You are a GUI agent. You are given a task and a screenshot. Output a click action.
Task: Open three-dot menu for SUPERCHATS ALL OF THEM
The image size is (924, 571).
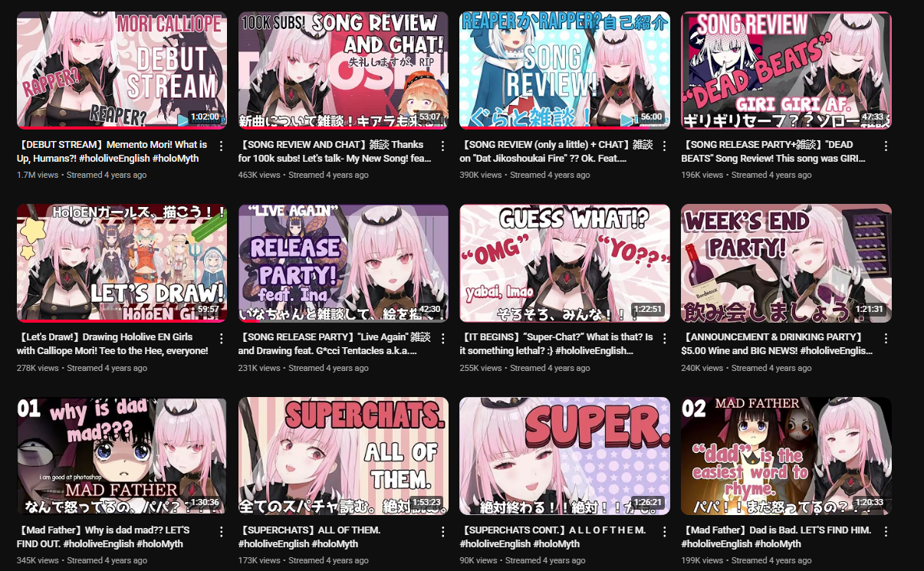(442, 531)
